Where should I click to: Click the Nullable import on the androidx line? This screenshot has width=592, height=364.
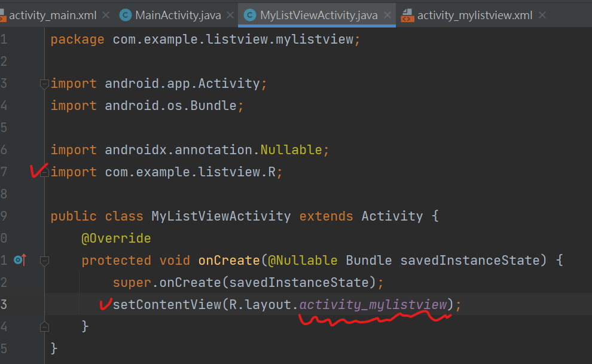pos(291,150)
